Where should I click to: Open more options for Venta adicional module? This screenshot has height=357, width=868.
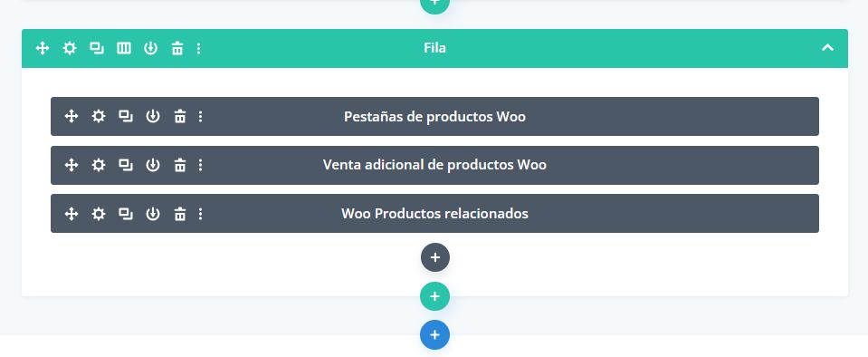pos(200,165)
